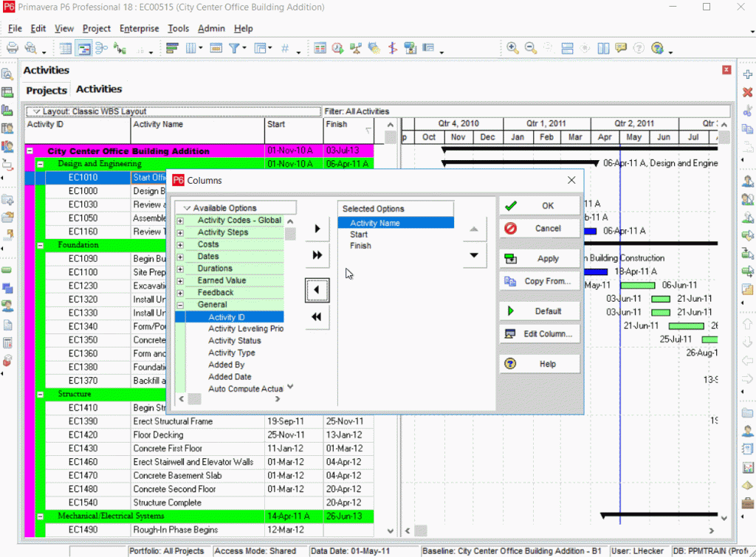The width and height of the screenshot is (756, 557).
Task: Open Print Preview from the toolbar
Action: coord(31,48)
